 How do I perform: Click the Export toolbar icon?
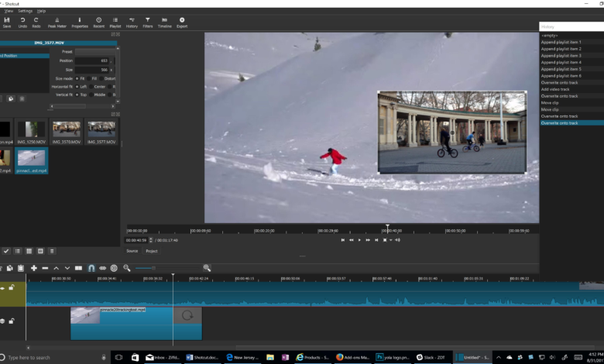[182, 22]
